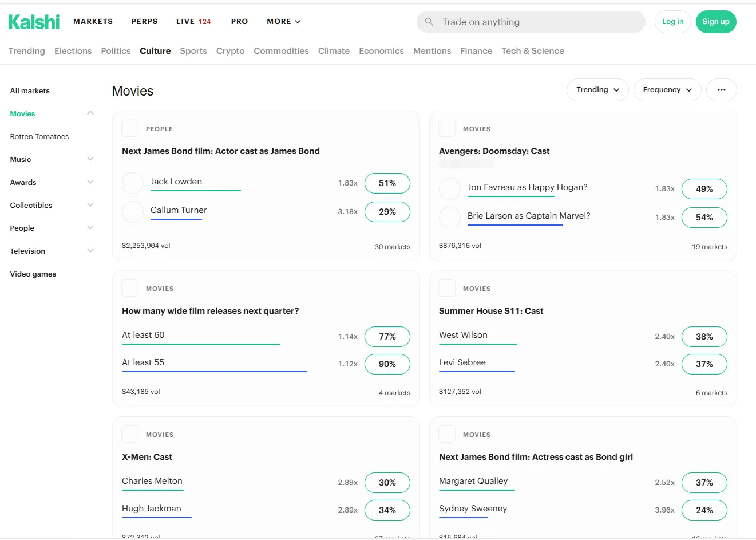The height and width of the screenshot is (540, 756).
Task: Click 'Brie Larson as Captain Marvel?' outcome
Action: point(529,216)
